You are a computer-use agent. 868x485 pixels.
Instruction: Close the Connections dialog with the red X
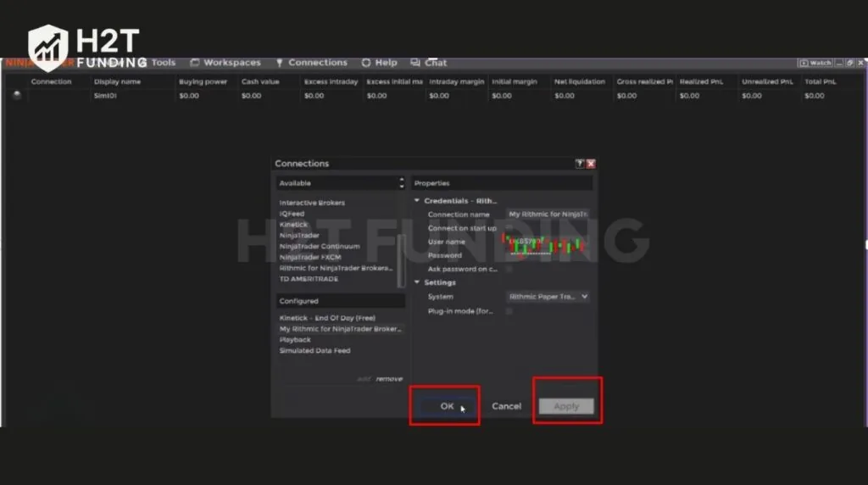pos(591,164)
